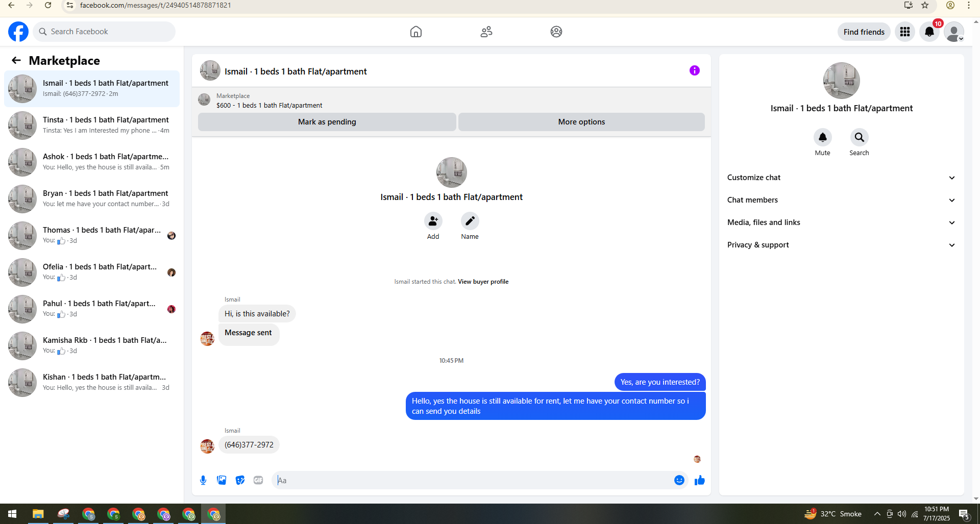
Task: Open the Groups icon in top navigation
Action: (x=556, y=32)
